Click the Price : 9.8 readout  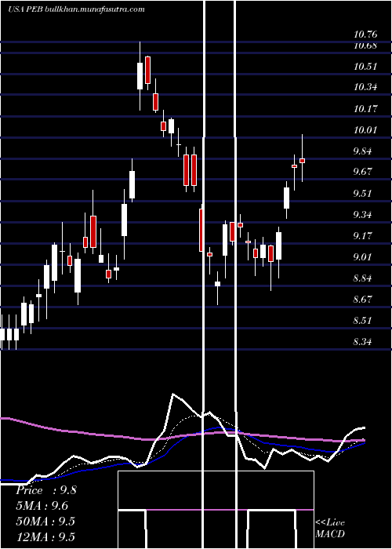pos(46,490)
